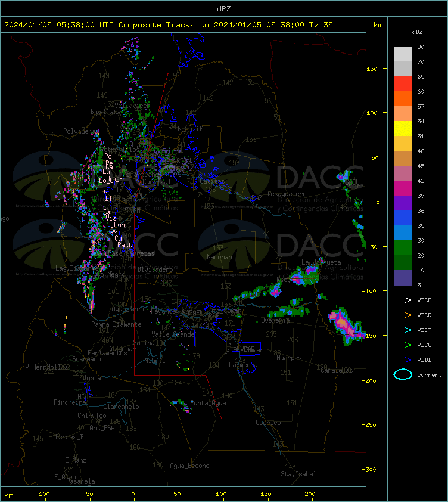Click the 'current' legend label

click(x=430, y=375)
